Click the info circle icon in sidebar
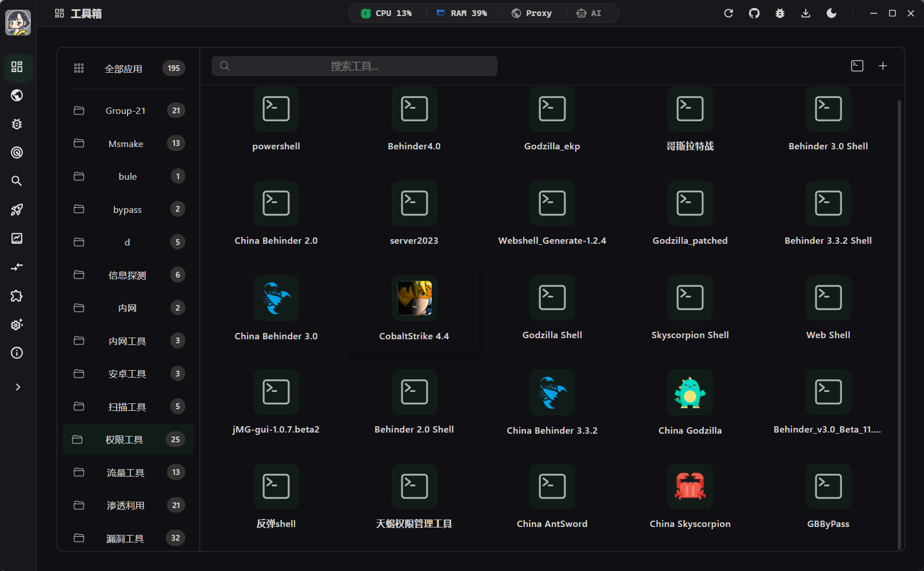Image resolution: width=924 pixels, height=571 pixels. (x=17, y=353)
